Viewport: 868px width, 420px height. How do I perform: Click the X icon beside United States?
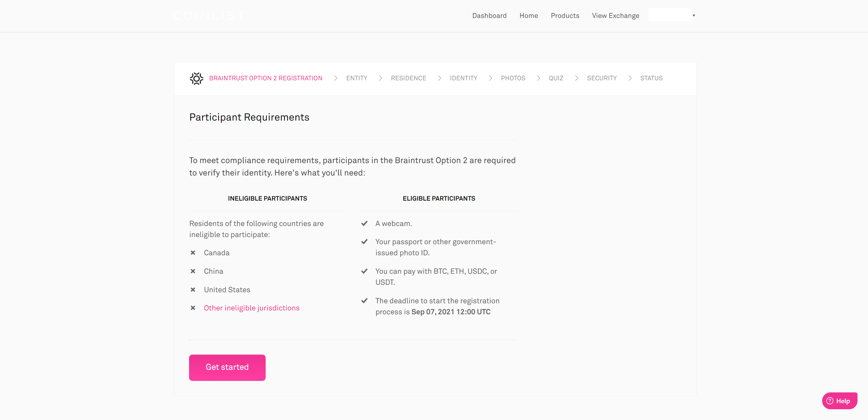click(x=193, y=290)
